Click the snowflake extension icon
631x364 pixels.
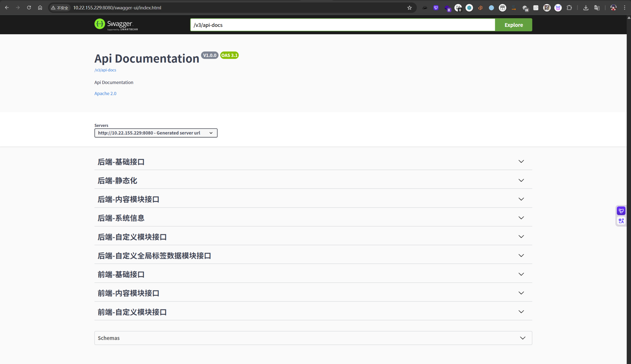click(x=469, y=8)
